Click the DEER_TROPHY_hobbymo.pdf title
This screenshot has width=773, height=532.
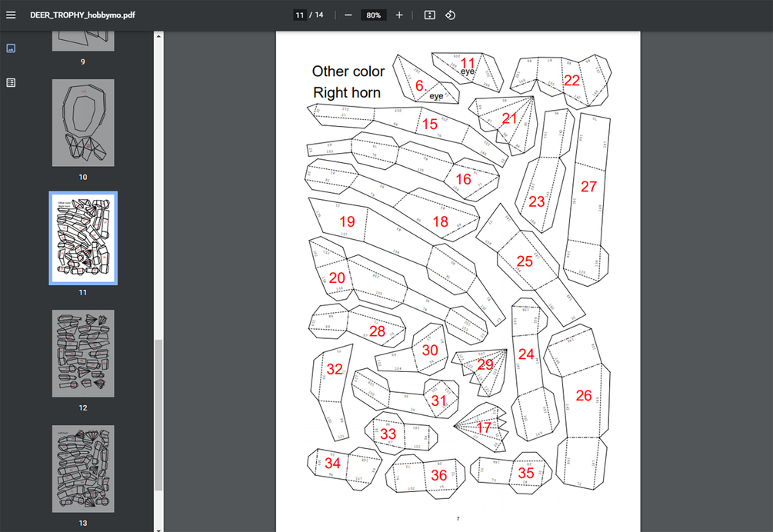pyautogui.click(x=82, y=15)
